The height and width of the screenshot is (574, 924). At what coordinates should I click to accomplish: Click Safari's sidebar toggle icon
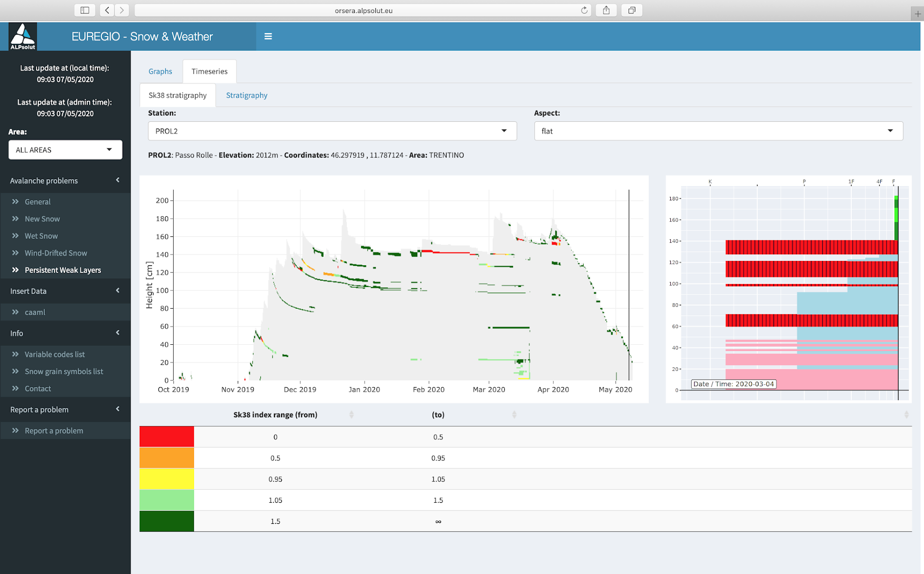85,10
